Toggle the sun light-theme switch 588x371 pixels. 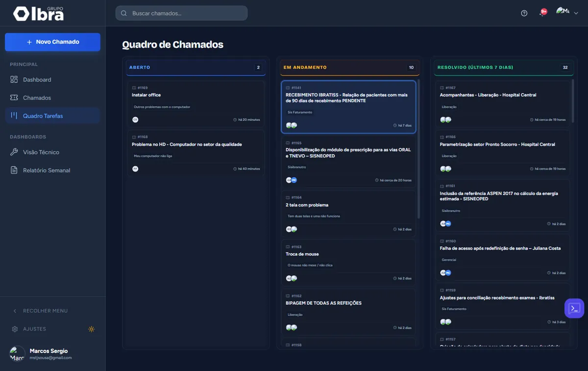tap(91, 329)
